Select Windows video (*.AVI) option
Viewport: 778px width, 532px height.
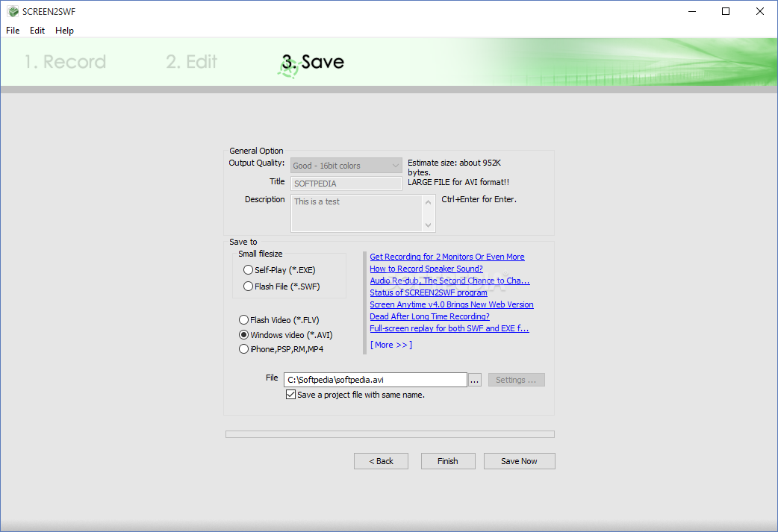[286, 335]
